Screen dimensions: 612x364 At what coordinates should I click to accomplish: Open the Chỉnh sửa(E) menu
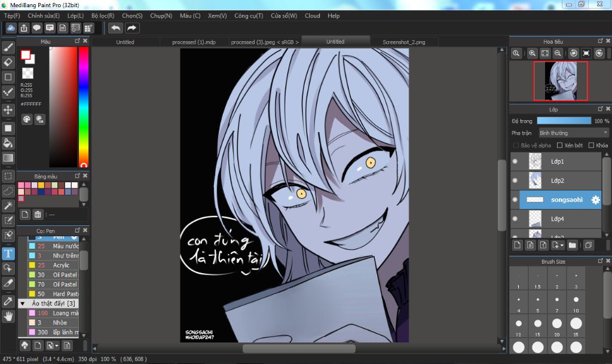click(44, 16)
